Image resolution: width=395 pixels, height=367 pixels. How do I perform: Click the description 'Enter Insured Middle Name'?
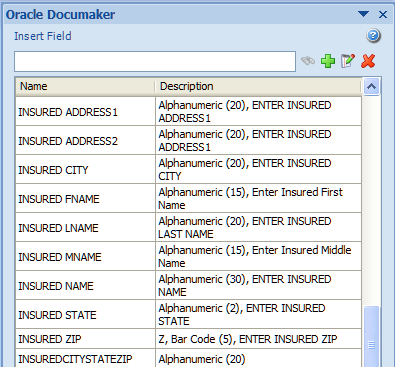pos(258,257)
